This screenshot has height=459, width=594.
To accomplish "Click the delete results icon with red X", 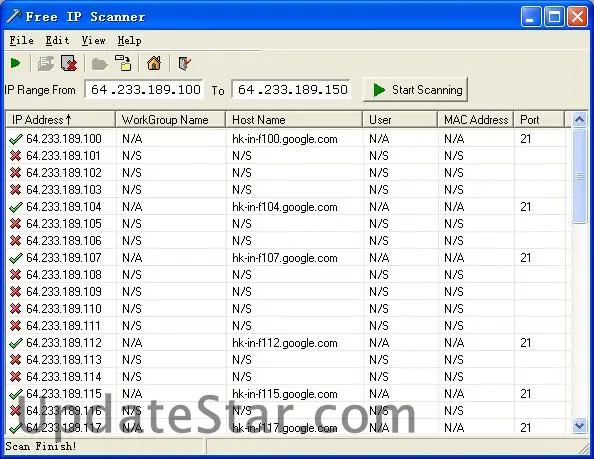I will click(69, 63).
